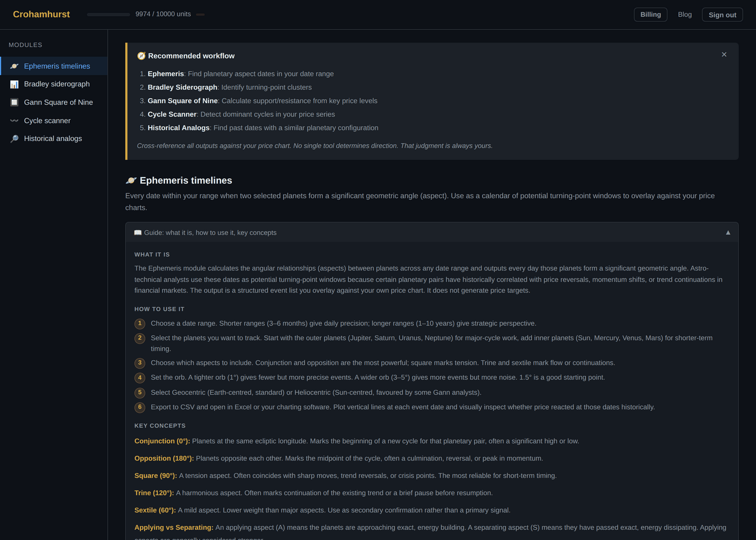Click the Historical analogs magnifier icon

[15, 139]
